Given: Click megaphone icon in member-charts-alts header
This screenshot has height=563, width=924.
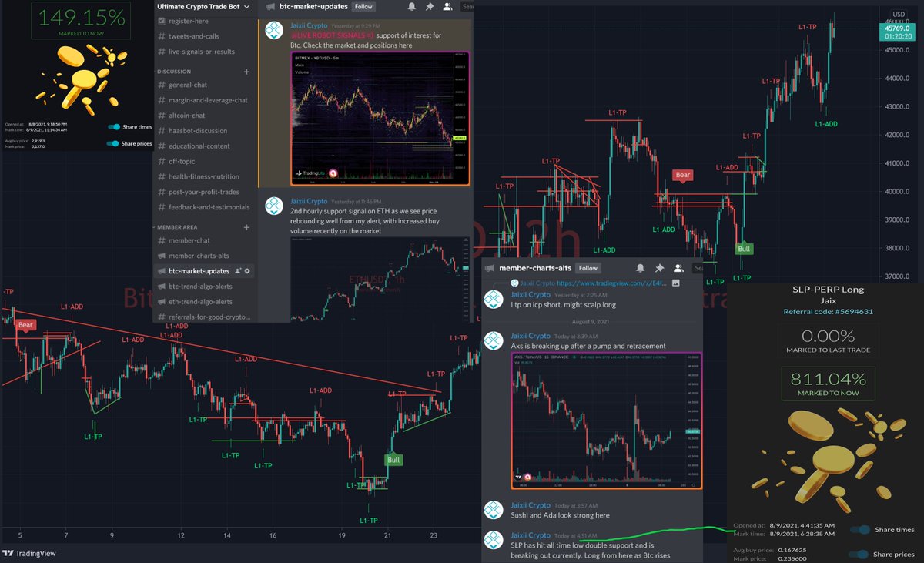Looking at the screenshot, I should pyautogui.click(x=490, y=268).
